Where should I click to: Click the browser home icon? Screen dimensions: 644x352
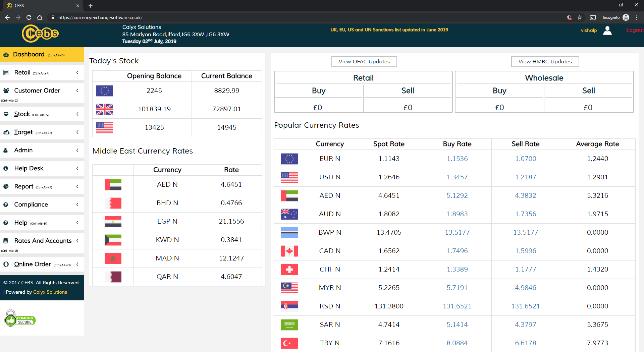click(40, 17)
